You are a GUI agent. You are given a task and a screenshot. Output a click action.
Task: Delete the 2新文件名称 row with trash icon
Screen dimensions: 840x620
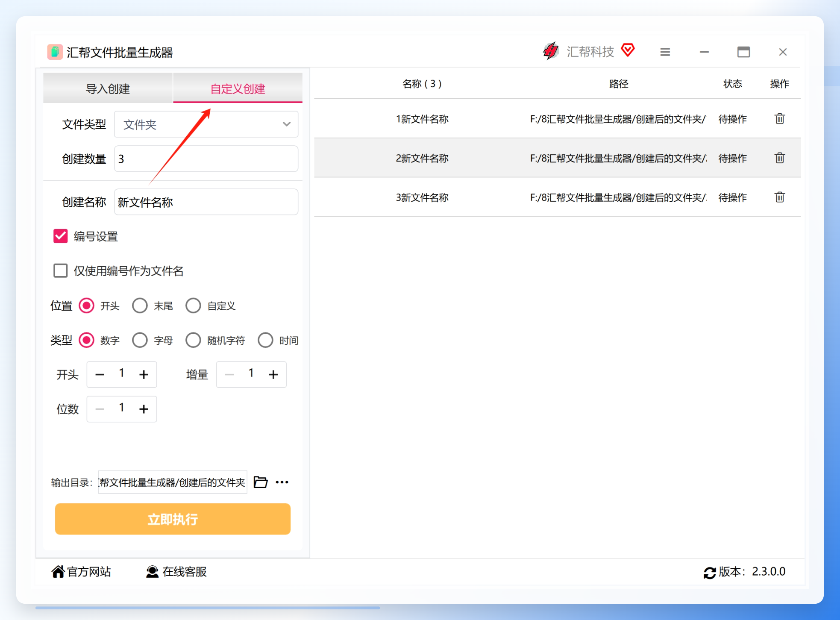point(779,158)
